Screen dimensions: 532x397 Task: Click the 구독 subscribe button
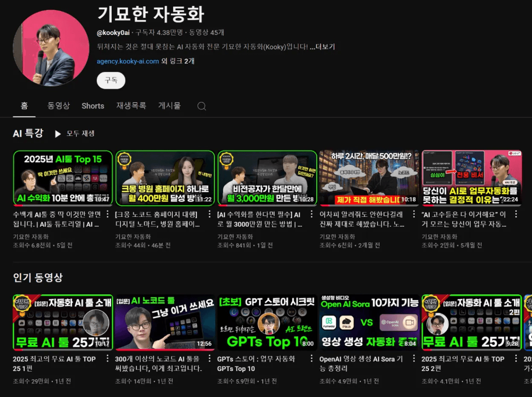111,80
